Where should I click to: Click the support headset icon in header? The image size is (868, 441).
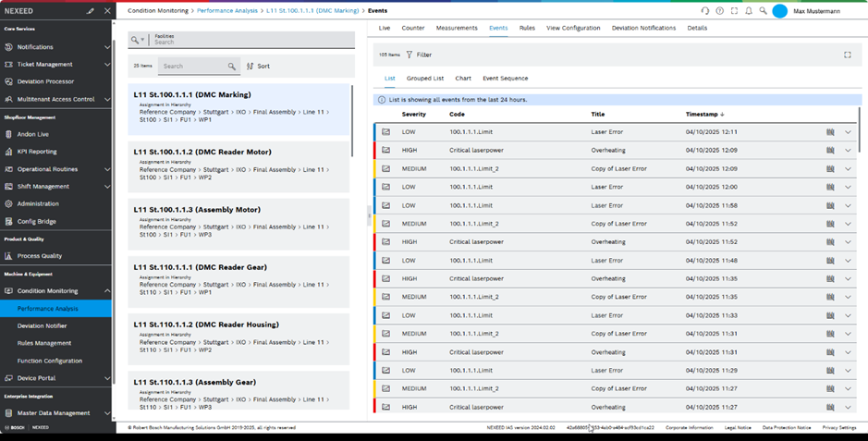[705, 11]
